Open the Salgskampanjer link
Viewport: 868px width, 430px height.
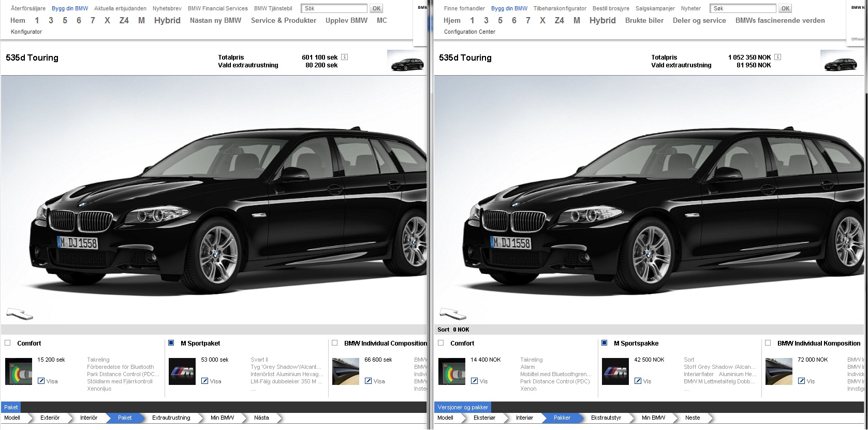[655, 8]
